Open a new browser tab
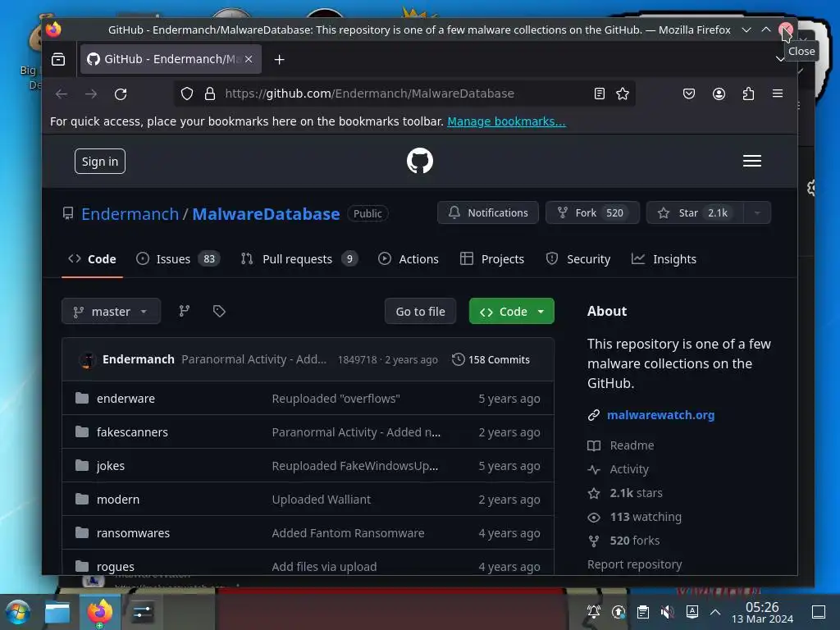Screen dimensions: 840x630 [279, 59]
